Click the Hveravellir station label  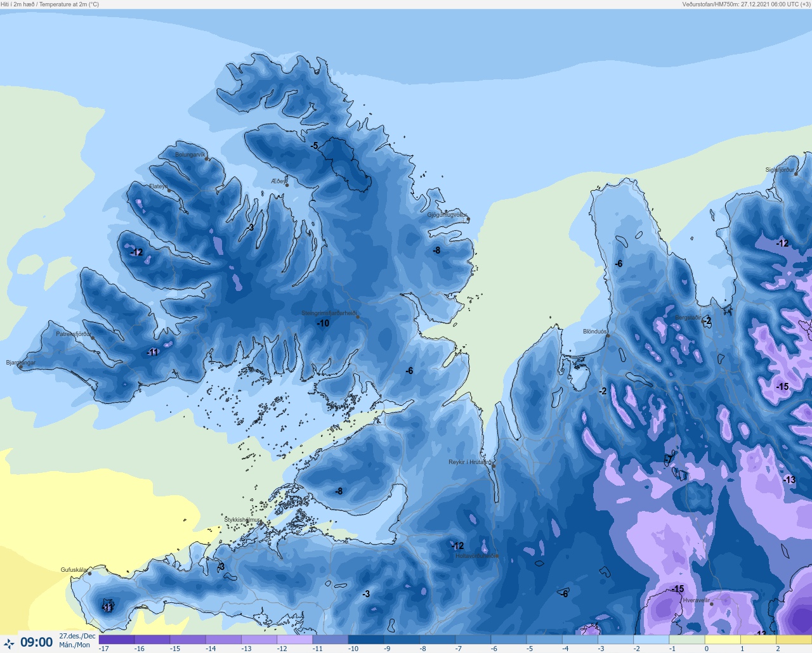pos(697,600)
